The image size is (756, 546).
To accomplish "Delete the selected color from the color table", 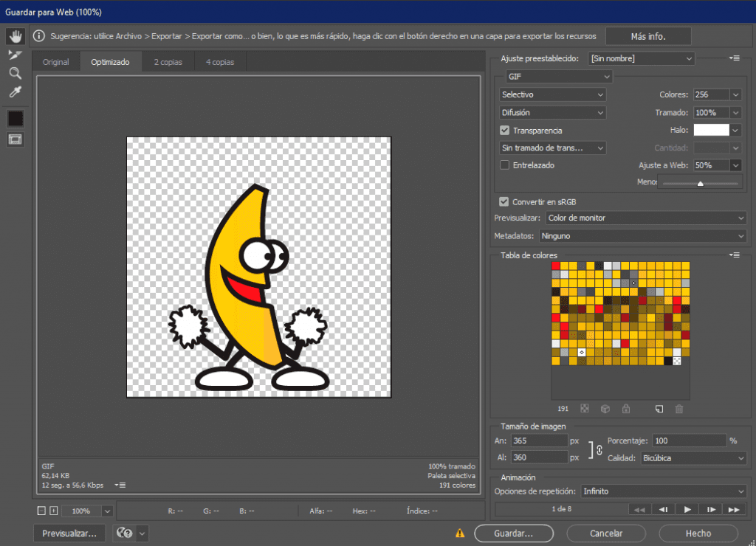I will (678, 408).
